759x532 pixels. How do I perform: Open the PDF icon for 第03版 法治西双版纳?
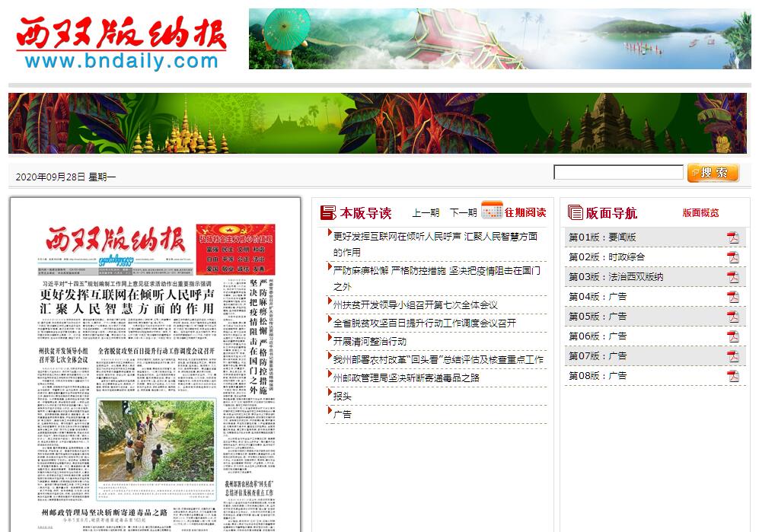coord(732,277)
